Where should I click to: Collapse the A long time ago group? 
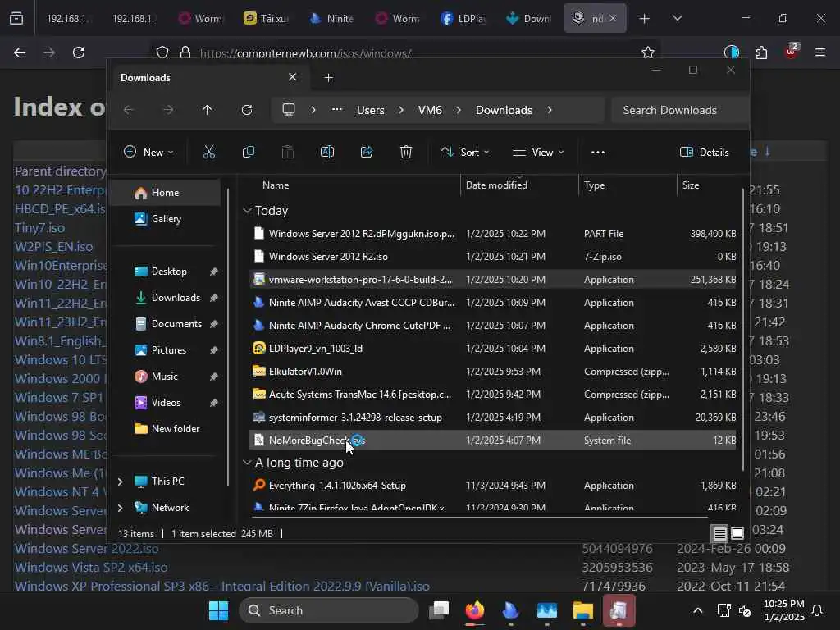(x=247, y=463)
